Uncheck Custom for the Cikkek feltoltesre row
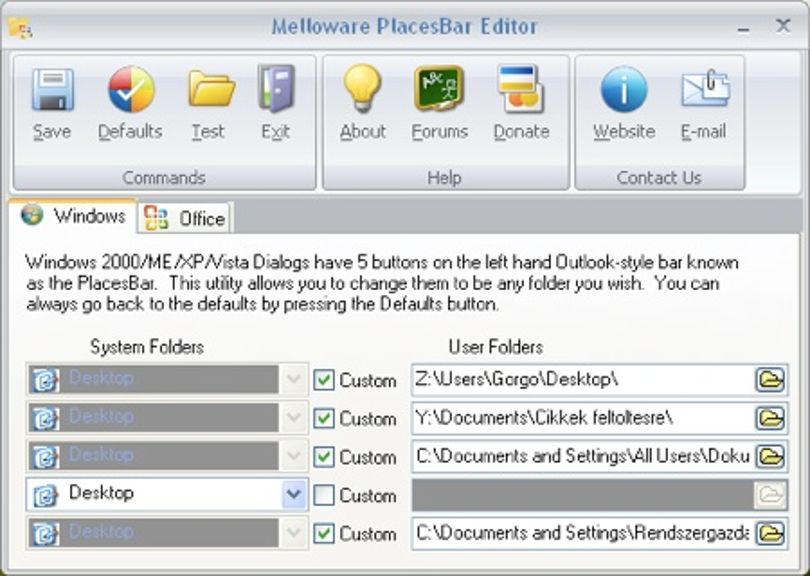 tap(324, 418)
